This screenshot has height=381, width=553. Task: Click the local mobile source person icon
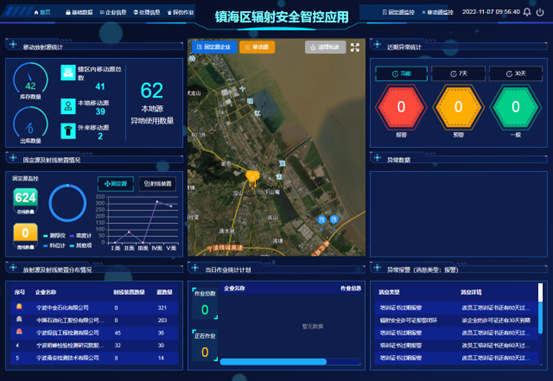tap(68, 106)
